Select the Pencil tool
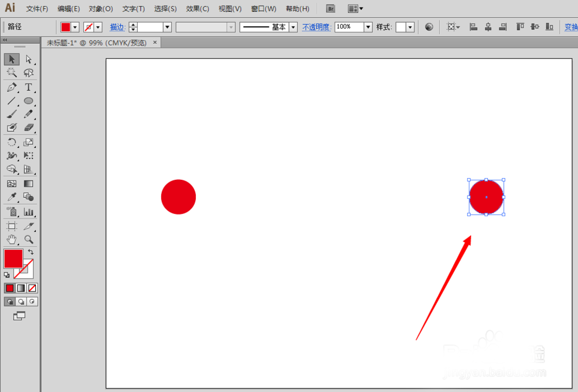This screenshot has height=392, width=578. pyautogui.click(x=28, y=114)
